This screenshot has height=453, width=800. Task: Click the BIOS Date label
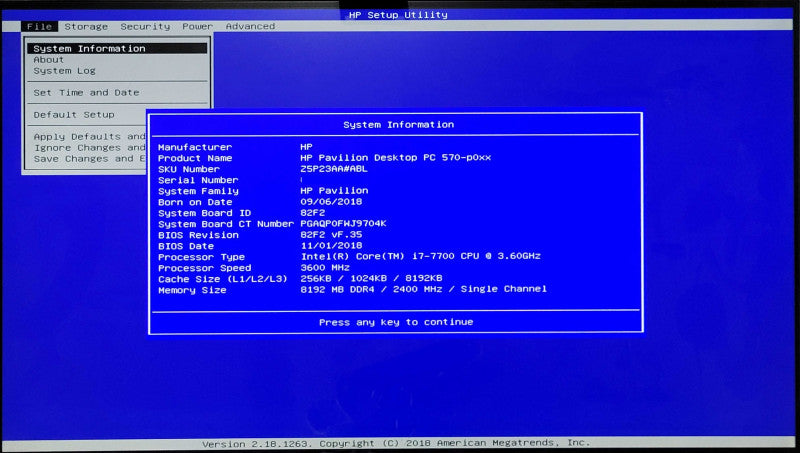[x=186, y=247]
